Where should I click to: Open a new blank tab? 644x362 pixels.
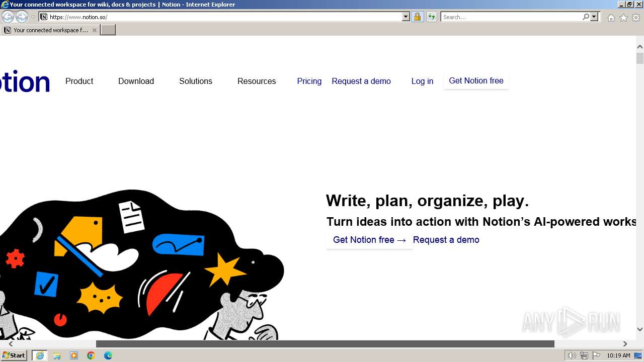pyautogui.click(x=108, y=30)
